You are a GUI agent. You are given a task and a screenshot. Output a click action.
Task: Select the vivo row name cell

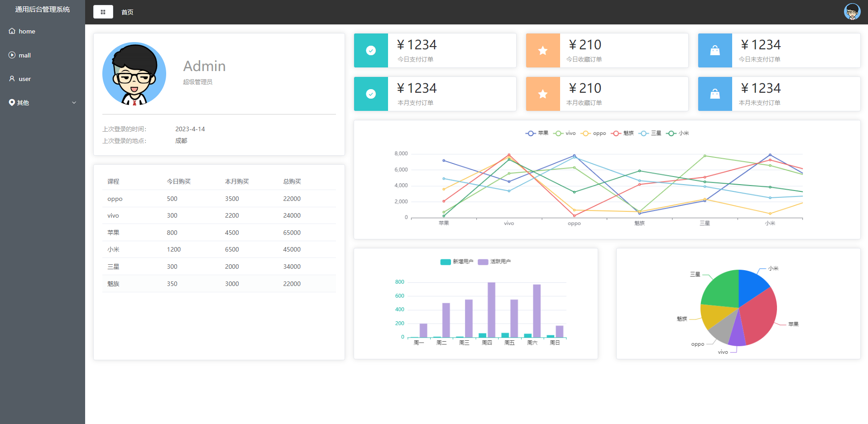click(x=113, y=215)
